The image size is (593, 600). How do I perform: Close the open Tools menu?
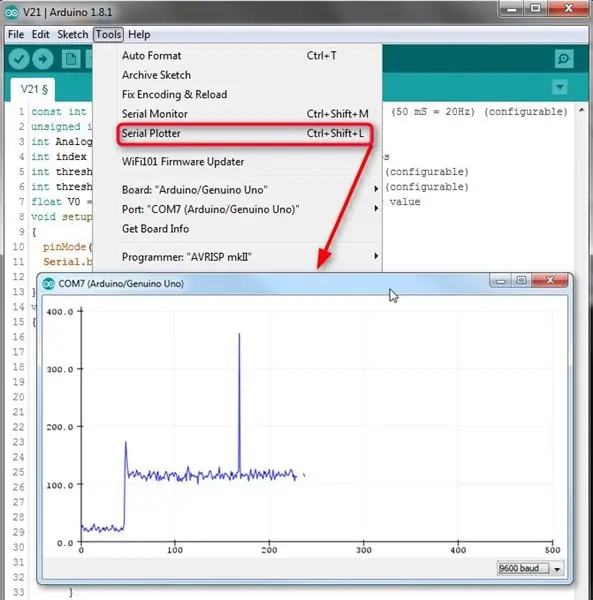109,34
